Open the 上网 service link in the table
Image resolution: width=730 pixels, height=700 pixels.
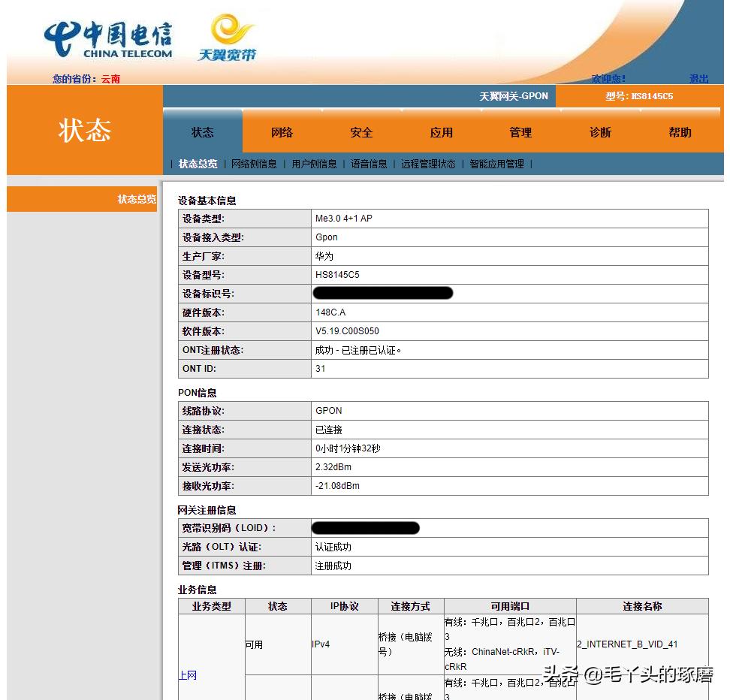pos(187,675)
